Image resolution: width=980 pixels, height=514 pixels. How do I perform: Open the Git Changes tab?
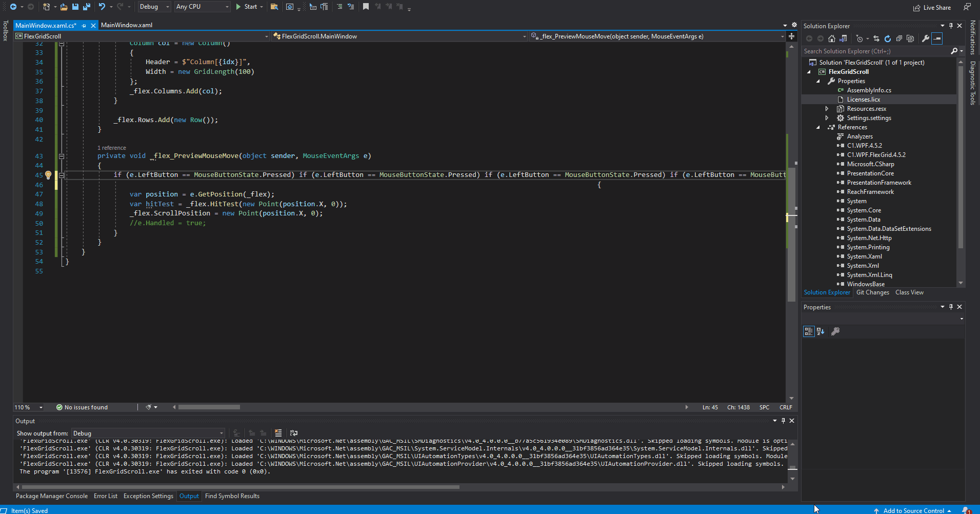click(x=872, y=292)
